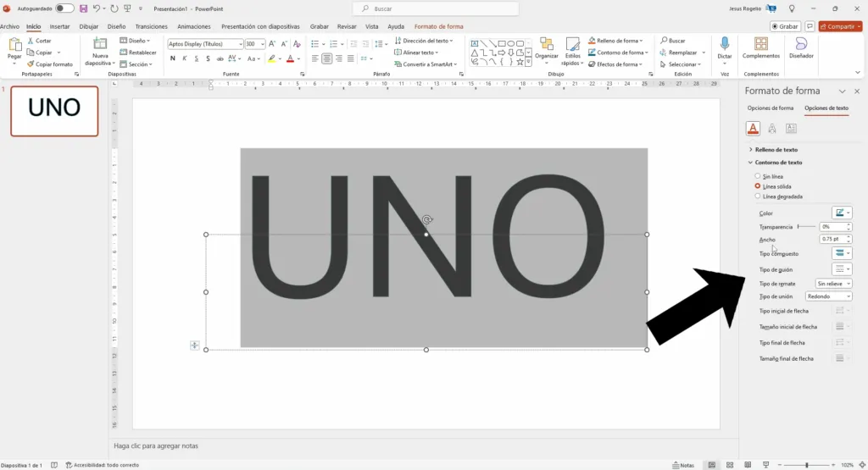Viewport: 868px width, 470px height.
Task: Open the text effects icon in panel
Action: [x=772, y=128]
